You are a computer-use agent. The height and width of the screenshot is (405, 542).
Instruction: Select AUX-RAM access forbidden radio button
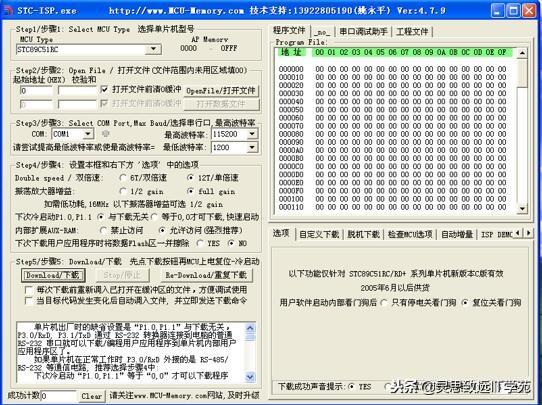103,230
